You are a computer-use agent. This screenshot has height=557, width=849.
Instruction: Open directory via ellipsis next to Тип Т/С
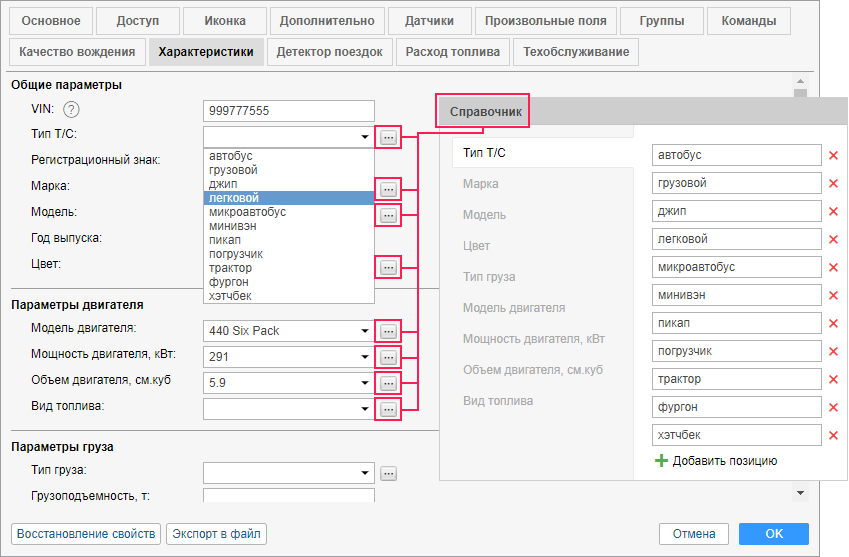[389, 138]
